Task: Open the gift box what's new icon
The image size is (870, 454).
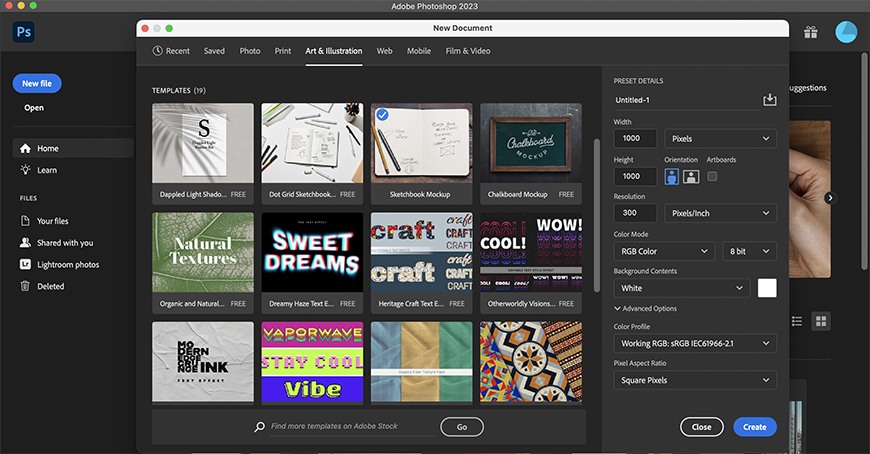Action: pos(811,32)
